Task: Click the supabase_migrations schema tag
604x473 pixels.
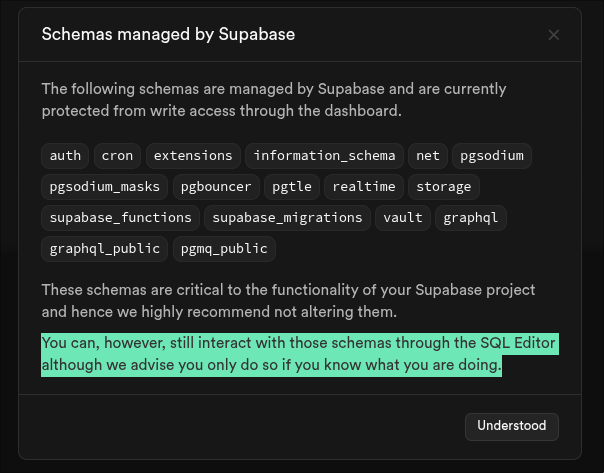Action: coord(287,217)
